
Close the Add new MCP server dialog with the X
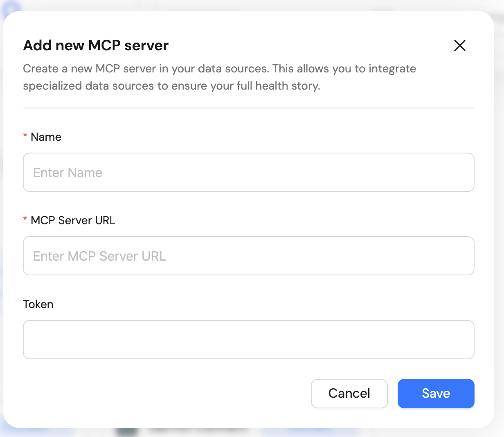click(459, 46)
